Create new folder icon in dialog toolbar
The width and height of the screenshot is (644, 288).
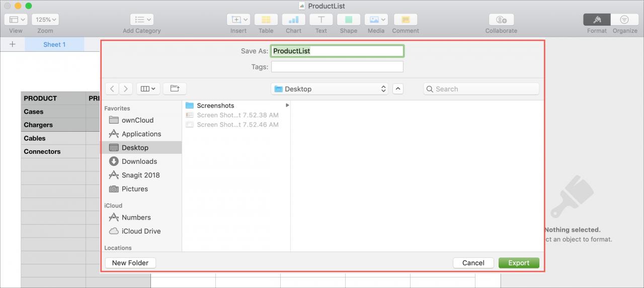click(175, 88)
